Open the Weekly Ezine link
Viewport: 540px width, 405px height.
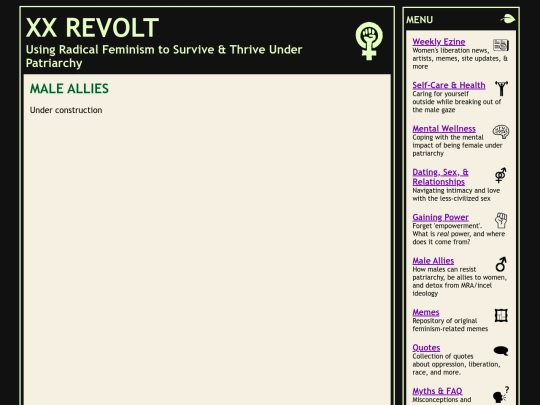(439, 42)
